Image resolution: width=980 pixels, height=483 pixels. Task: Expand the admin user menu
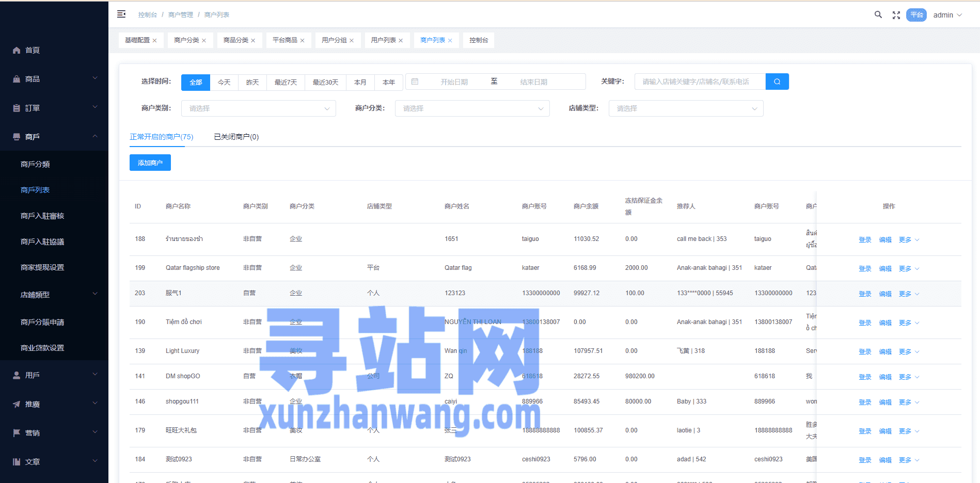pos(947,15)
